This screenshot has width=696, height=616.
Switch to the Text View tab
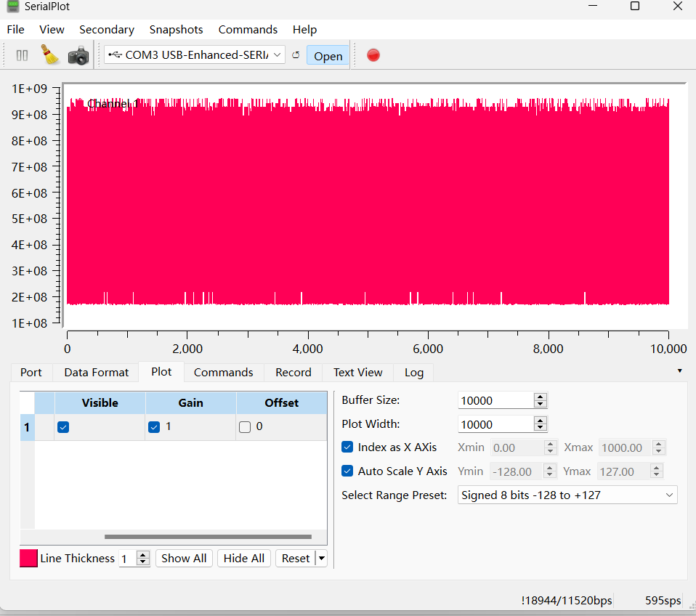point(357,373)
